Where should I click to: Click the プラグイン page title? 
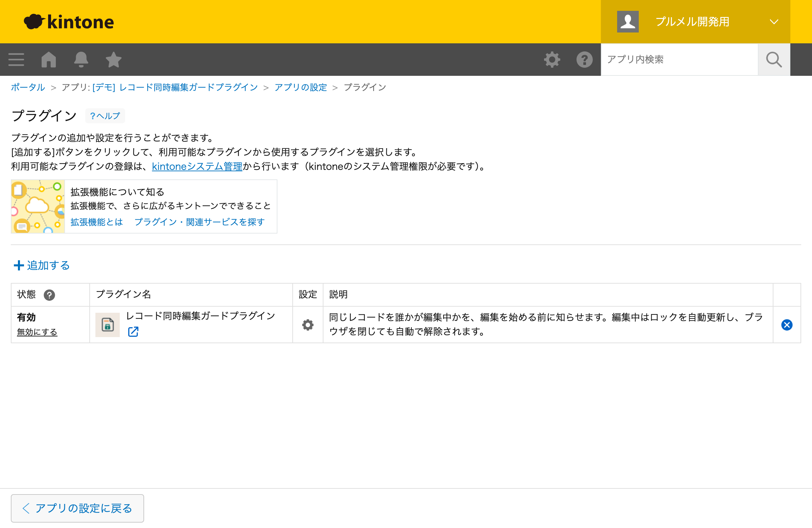coord(44,116)
